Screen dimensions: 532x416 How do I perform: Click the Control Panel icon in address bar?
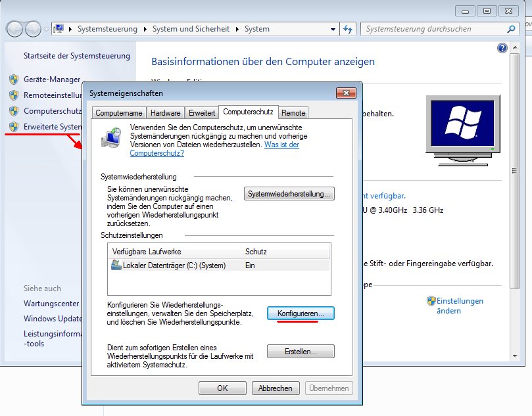(x=59, y=28)
